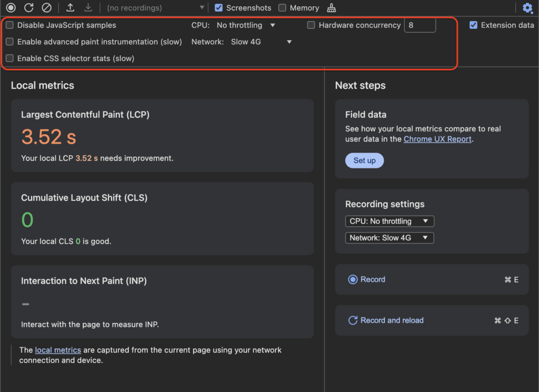Click the record circle icon in toolbar
The width and height of the screenshot is (539, 392).
click(x=11, y=8)
